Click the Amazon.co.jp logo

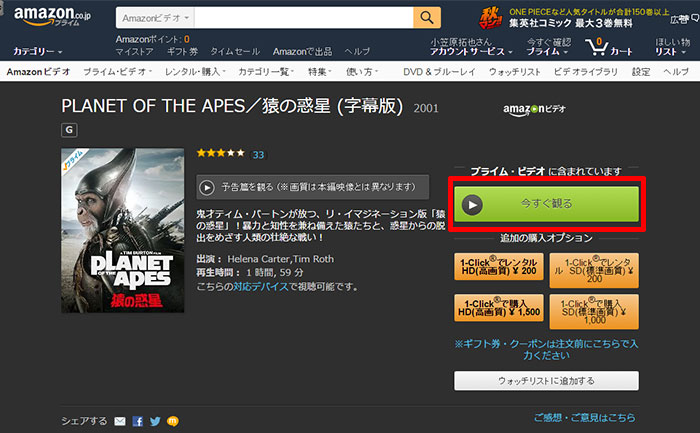(x=52, y=17)
